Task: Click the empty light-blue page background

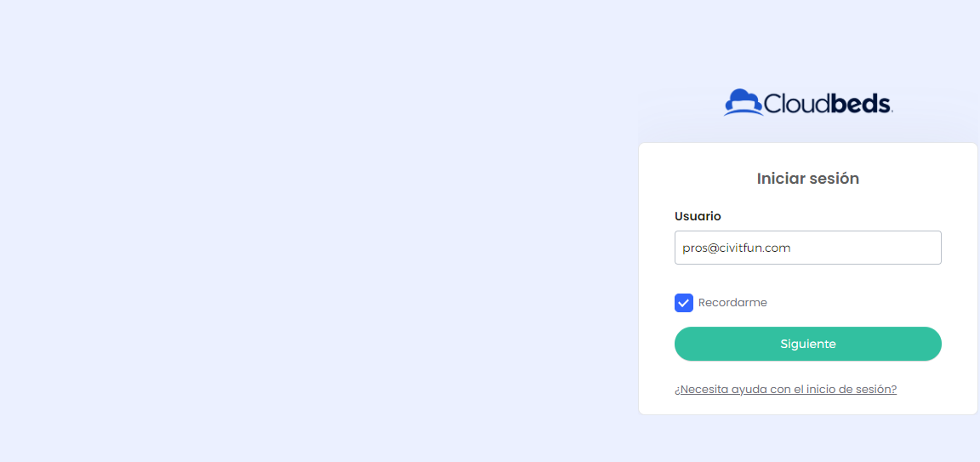Action: (x=312, y=231)
